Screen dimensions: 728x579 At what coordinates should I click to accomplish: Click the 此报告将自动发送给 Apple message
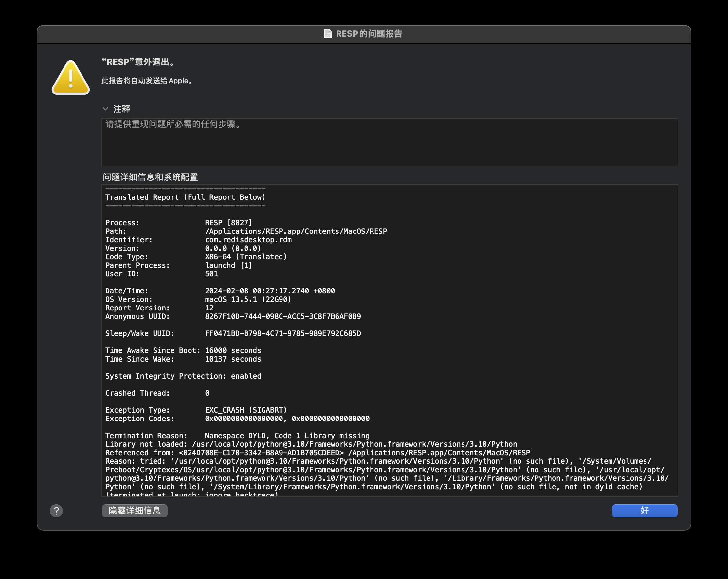point(147,81)
